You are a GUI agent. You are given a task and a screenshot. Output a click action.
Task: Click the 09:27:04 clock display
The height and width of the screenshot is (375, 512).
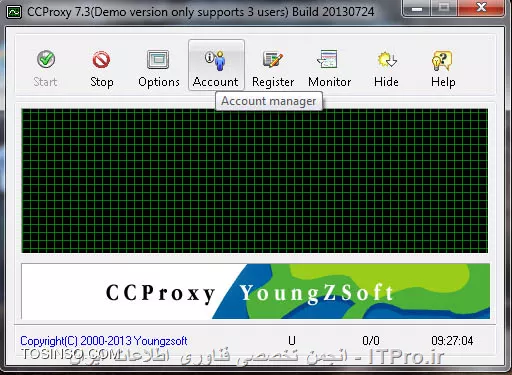(x=452, y=341)
